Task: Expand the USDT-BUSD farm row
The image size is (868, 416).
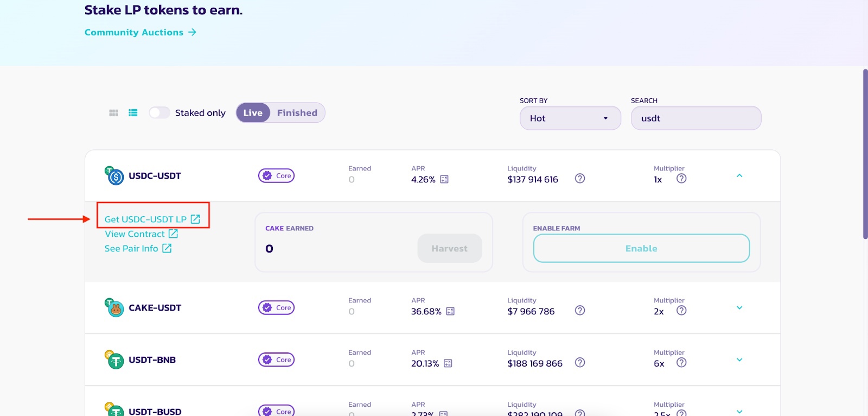Action: pyautogui.click(x=739, y=412)
